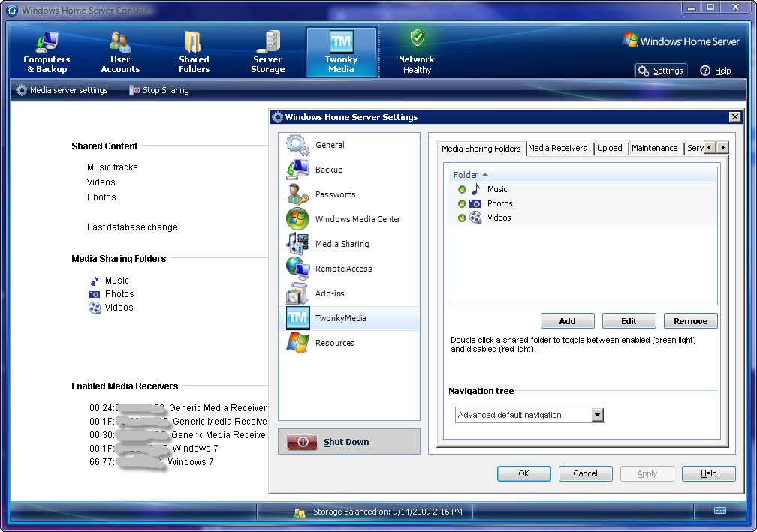The height and width of the screenshot is (532, 757).
Task: Toggle the green status light for Videos
Action: [x=462, y=218]
